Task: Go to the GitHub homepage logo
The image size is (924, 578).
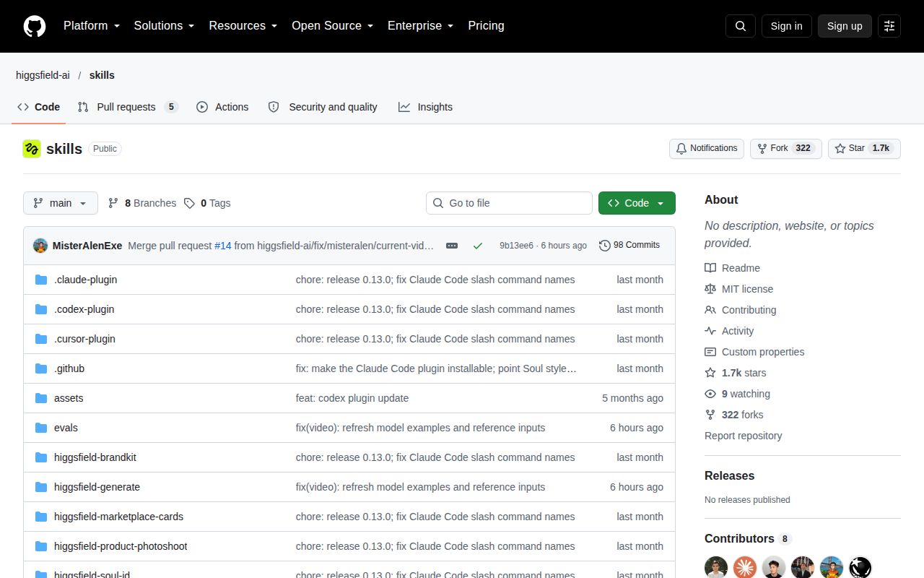Action: 35,26
